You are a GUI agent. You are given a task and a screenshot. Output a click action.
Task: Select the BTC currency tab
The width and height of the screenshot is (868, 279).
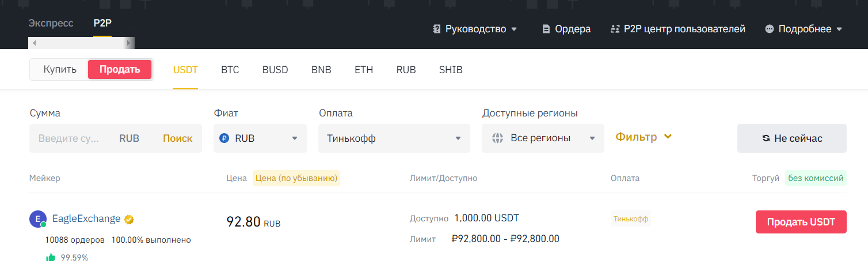pos(230,70)
